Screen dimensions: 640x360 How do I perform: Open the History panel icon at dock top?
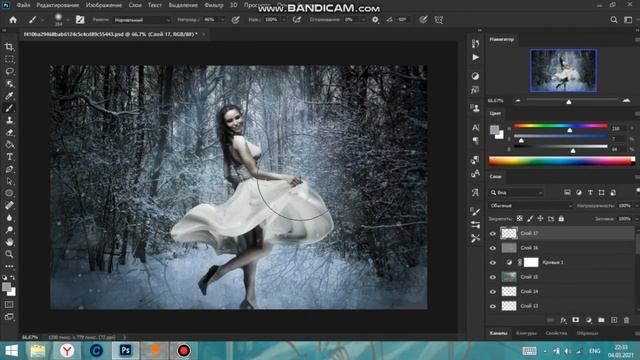pyautogui.click(x=476, y=44)
